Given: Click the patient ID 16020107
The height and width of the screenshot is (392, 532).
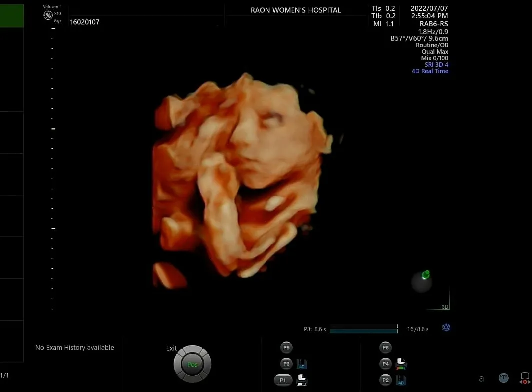Looking at the screenshot, I should 85,22.
